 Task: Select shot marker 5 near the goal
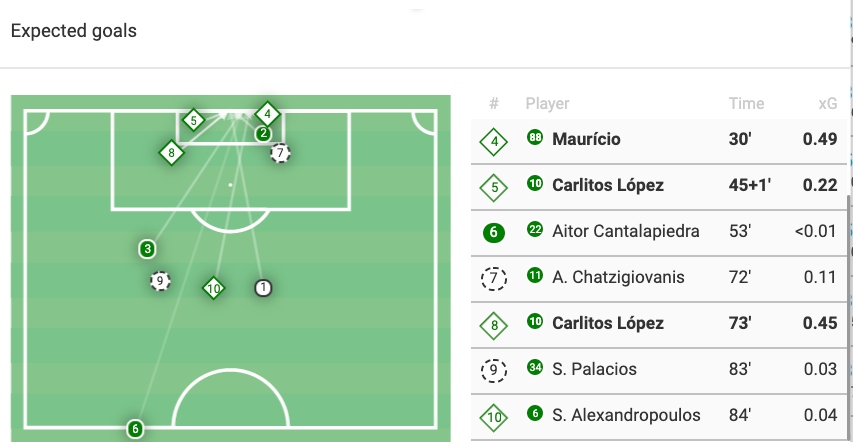194,120
